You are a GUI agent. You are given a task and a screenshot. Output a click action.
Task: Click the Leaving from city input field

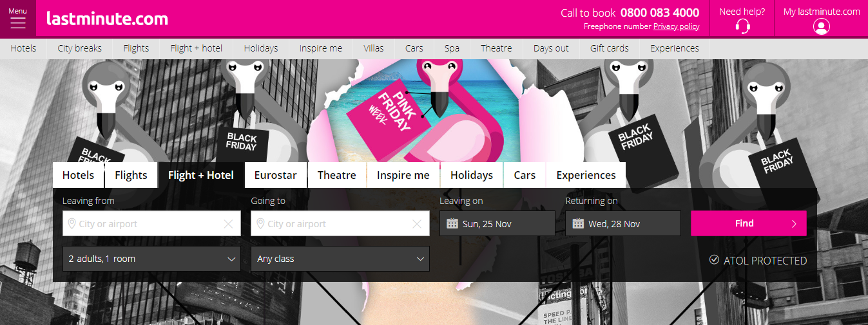tap(151, 223)
